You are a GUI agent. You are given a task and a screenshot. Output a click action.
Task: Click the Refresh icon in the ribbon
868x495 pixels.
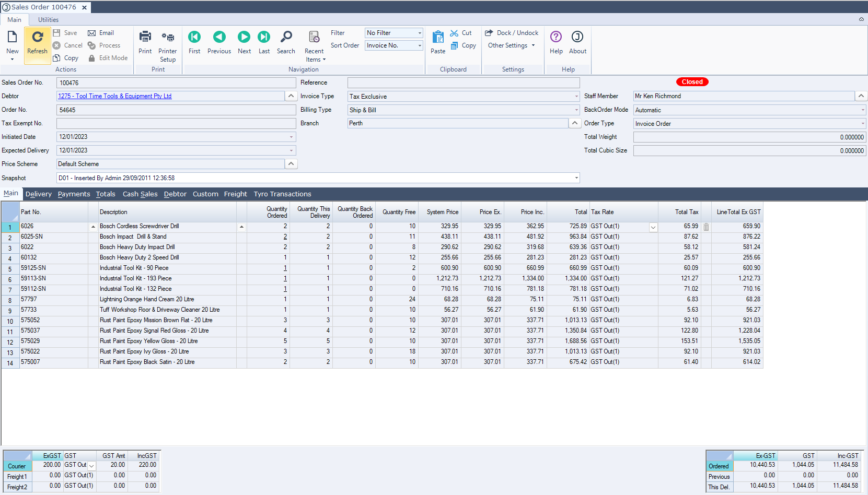[x=37, y=38]
